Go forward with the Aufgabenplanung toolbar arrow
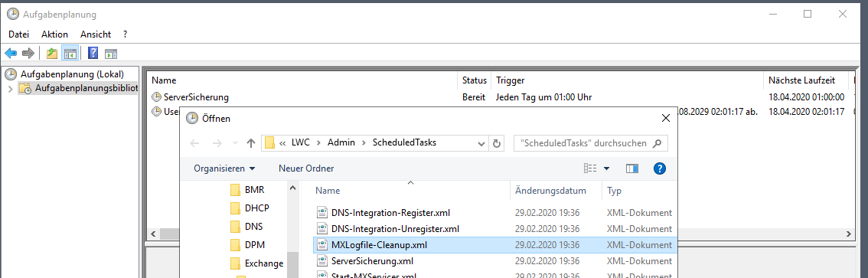Image resolution: width=868 pixels, height=278 pixels. pyautogui.click(x=28, y=54)
